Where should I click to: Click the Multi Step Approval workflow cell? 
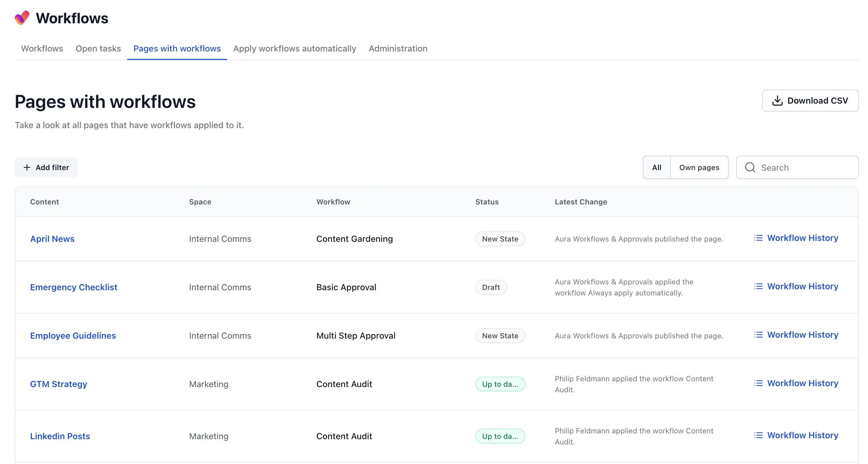point(356,336)
